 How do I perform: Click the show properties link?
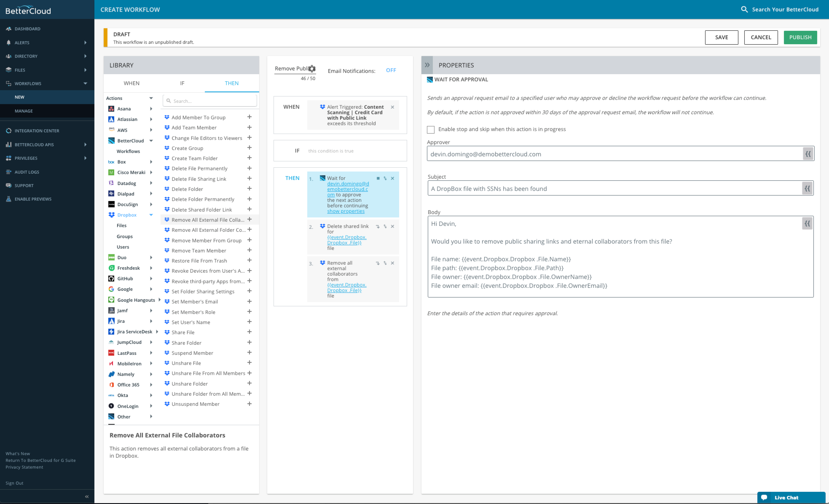click(346, 211)
